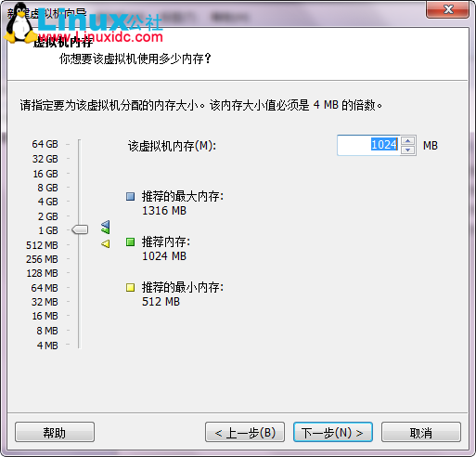Image resolution: width=476 pixels, height=457 pixels.
Task: Click the 2 GB scale label
Action: pyautogui.click(x=48, y=216)
